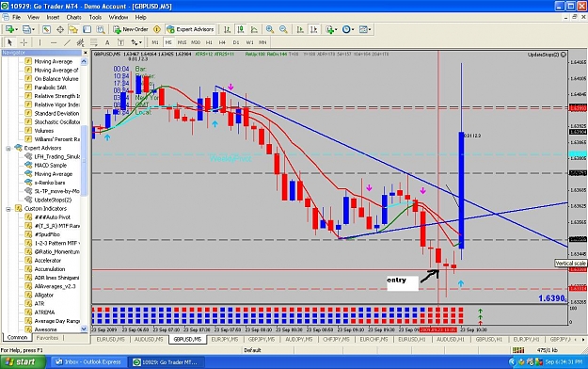This screenshot has height=369, width=588.
Task: Open the new chart dropdown arrow
Action: coord(16,29)
